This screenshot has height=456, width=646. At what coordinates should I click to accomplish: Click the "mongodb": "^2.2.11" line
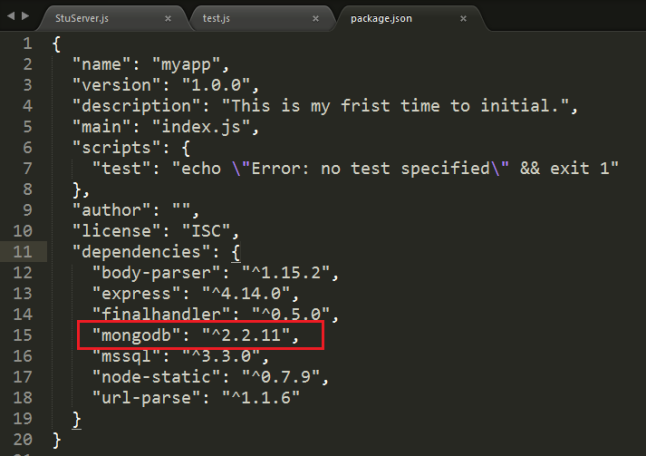tap(196, 335)
